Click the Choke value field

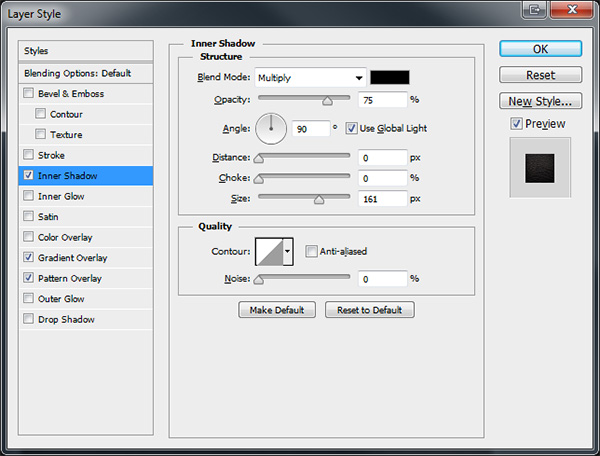[383, 178]
